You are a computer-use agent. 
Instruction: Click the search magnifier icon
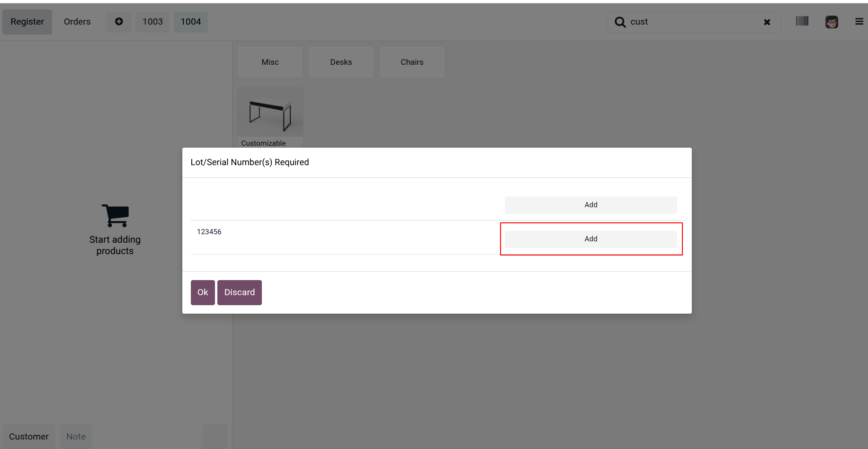point(620,22)
